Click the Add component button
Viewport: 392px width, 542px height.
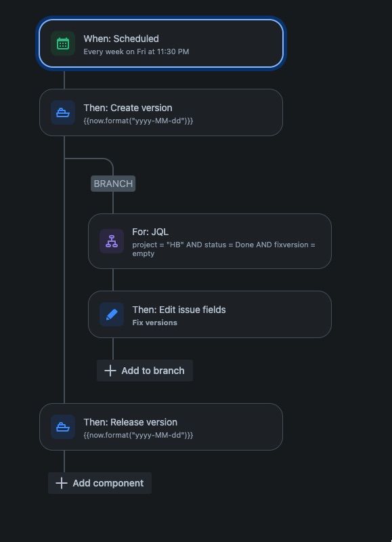point(100,483)
